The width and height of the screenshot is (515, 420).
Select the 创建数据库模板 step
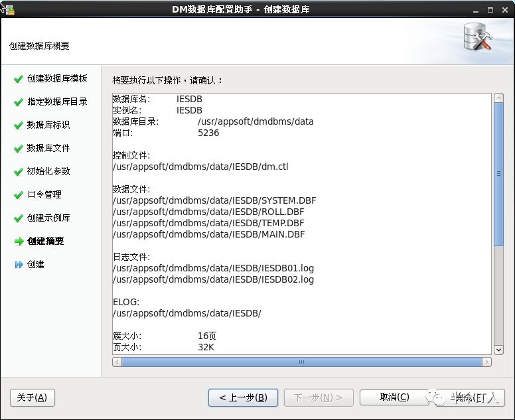tap(57, 78)
